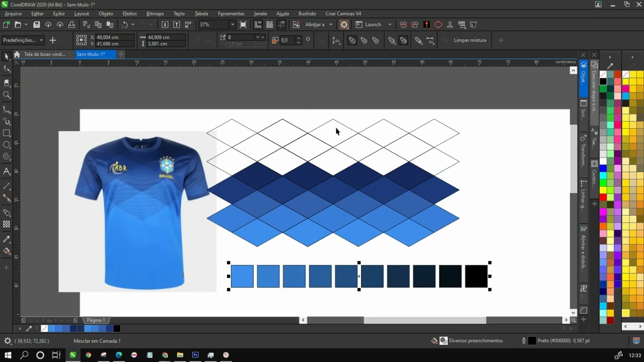The height and width of the screenshot is (362, 644).
Task: Select the Parallel Dimension tool
Action: (x=7, y=186)
